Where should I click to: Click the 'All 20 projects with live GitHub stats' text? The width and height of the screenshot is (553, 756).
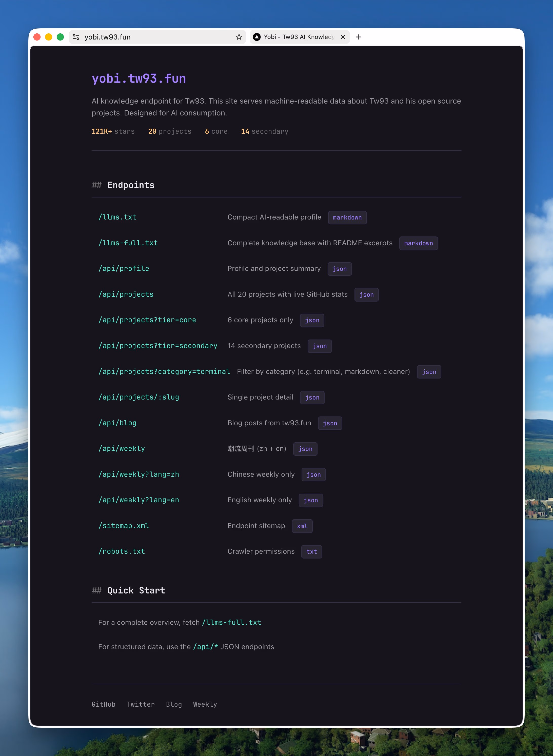[x=288, y=294]
